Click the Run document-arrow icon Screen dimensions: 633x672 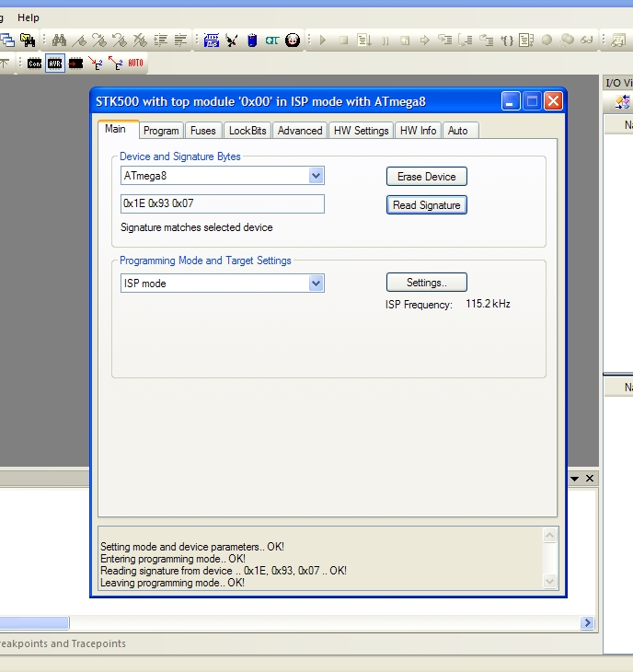point(364,41)
